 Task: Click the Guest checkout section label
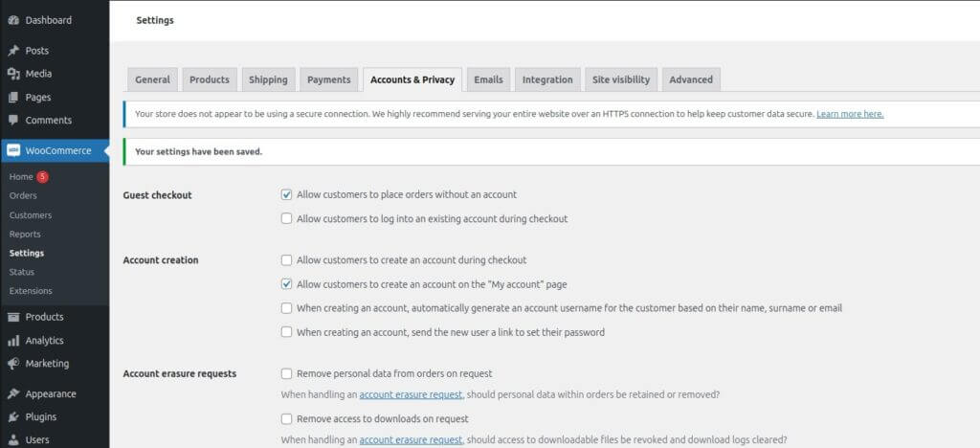pos(158,195)
